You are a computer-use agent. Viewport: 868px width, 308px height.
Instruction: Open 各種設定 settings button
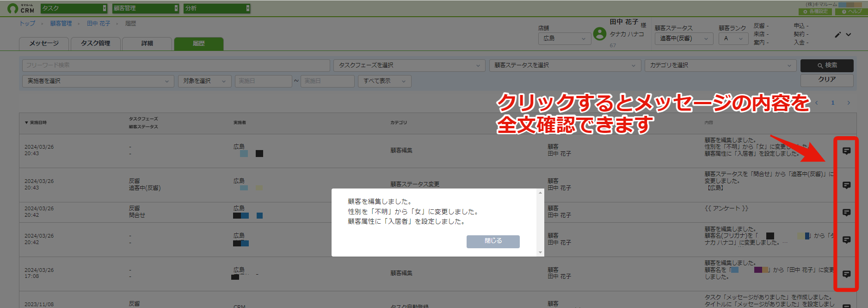click(x=815, y=12)
